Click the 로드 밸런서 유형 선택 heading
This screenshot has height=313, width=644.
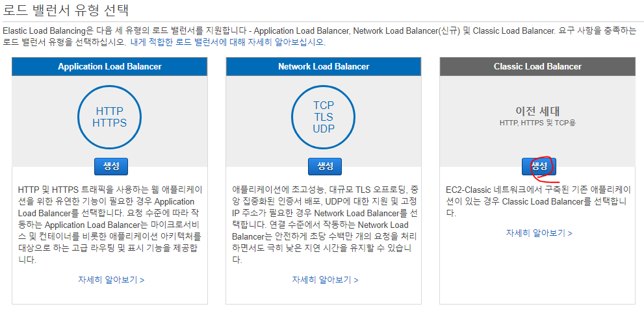(66, 10)
